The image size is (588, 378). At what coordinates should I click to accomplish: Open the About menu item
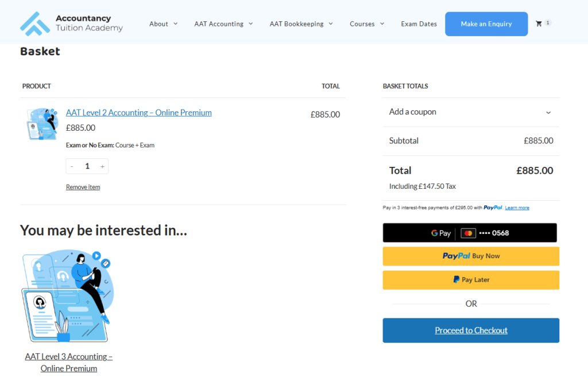158,24
